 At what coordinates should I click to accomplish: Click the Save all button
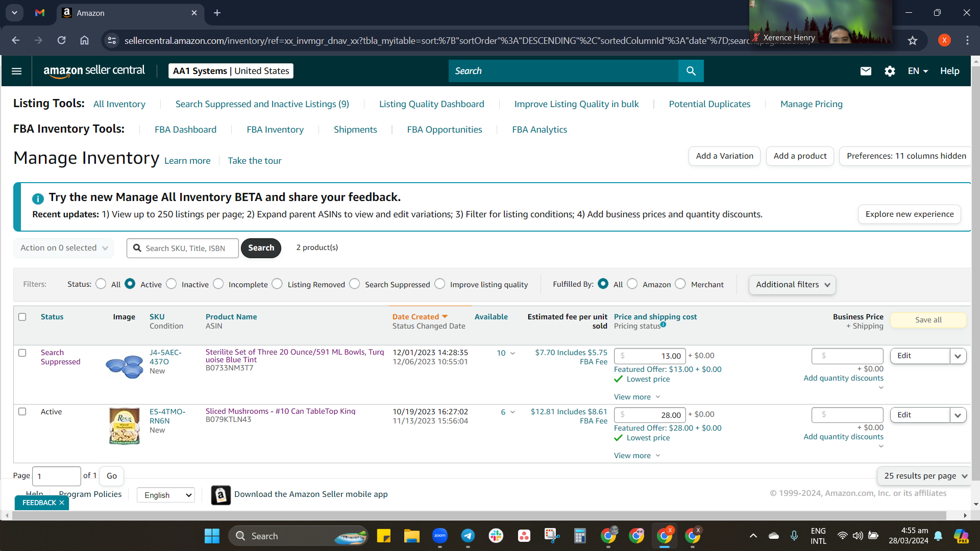(x=928, y=320)
